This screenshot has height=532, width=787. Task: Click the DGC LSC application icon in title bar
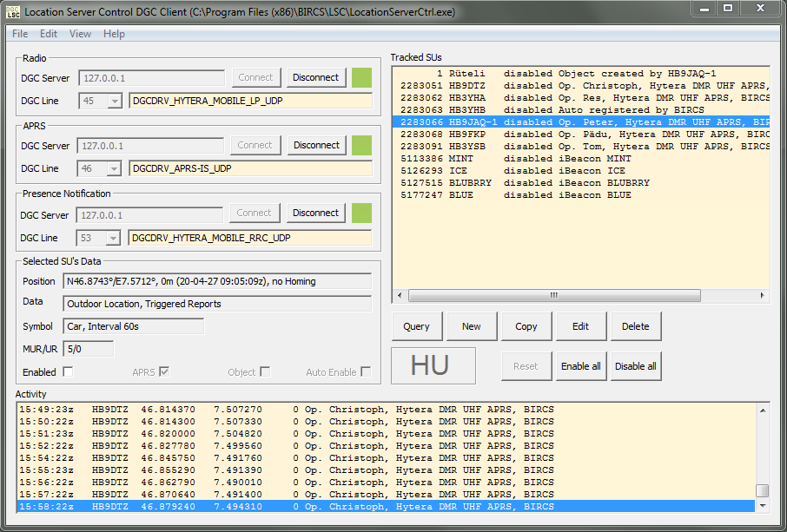13,12
